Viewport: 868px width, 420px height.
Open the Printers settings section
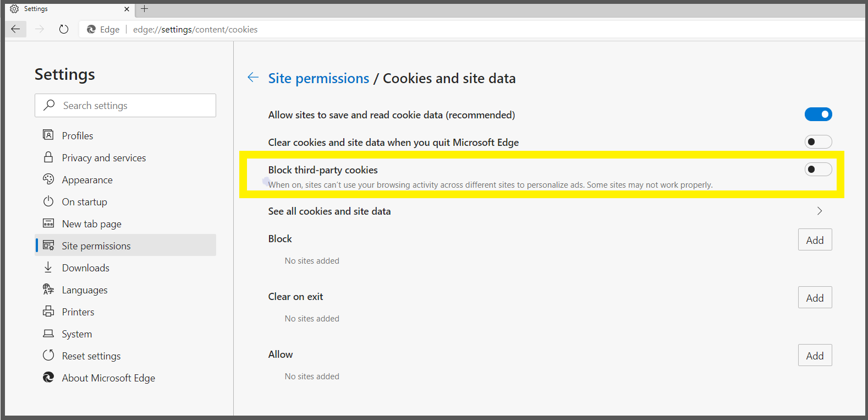click(125, 312)
